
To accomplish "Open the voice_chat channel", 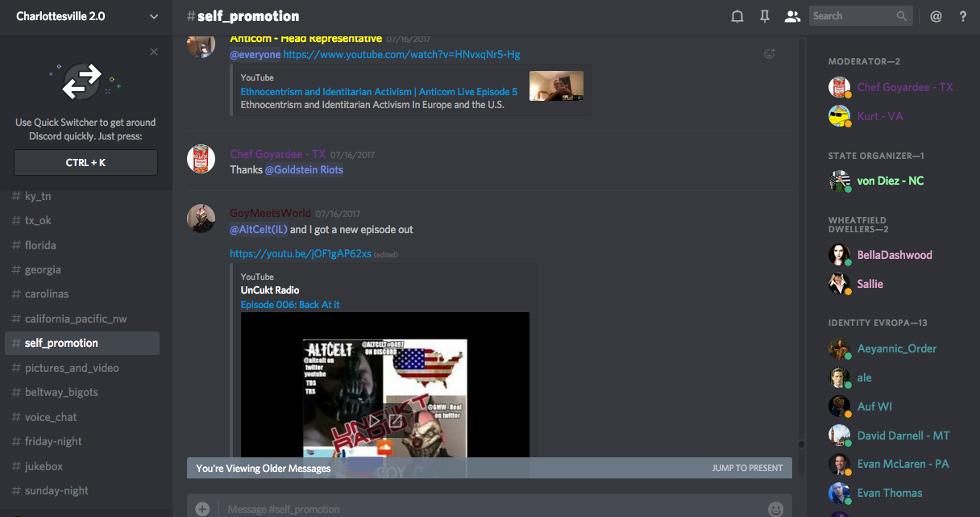I will pos(51,417).
